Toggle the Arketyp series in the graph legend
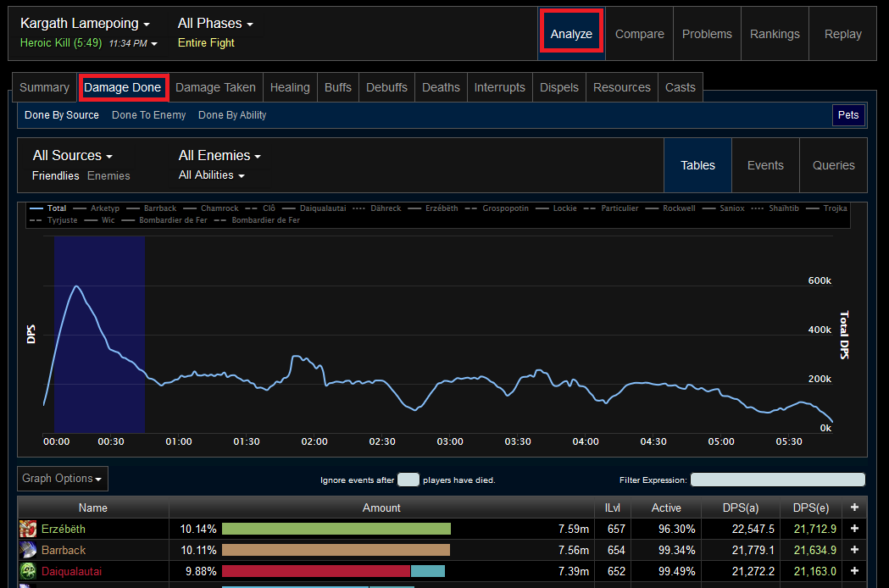The width and height of the screenshot is (889, 588). [97, 208]
